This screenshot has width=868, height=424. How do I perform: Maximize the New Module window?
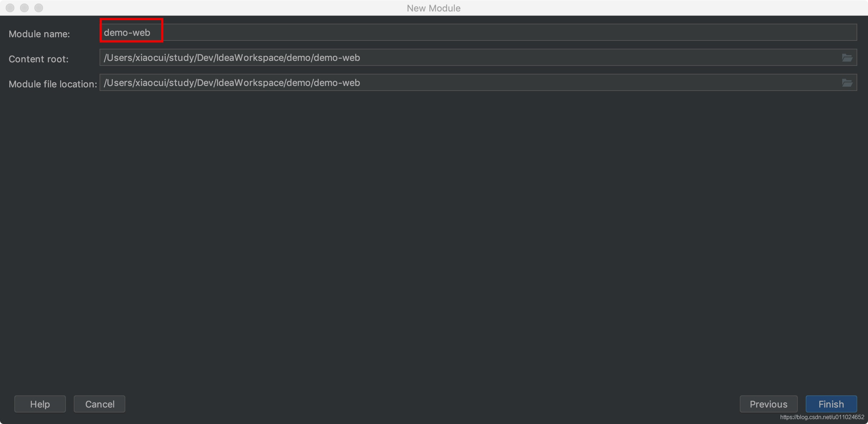(39, 8)
